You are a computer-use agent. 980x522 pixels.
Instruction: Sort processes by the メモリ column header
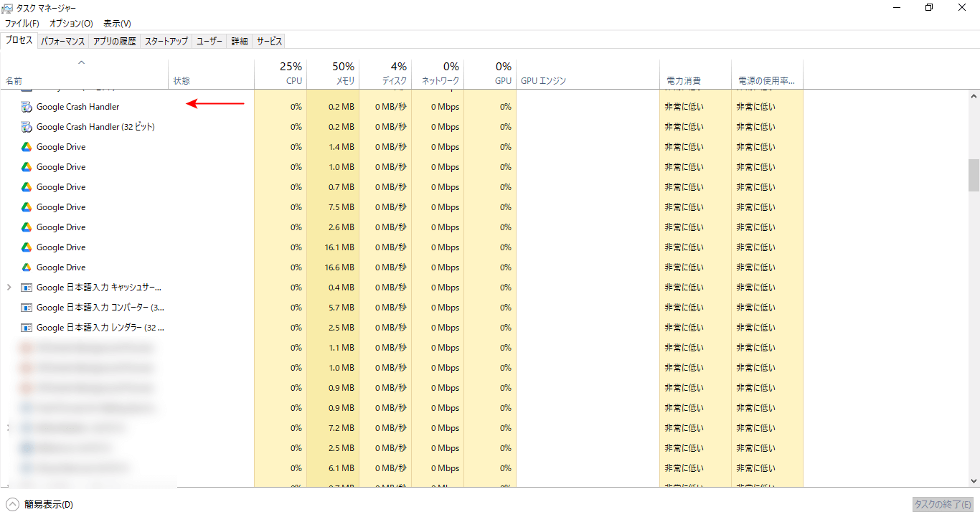(x=333, y=73)
